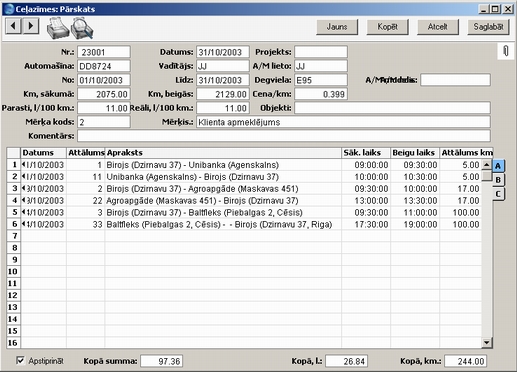Image resolution: width=517 pixels, height=372 pixels.
Task: Click the empty Projekts field
Action: point(321,52)
